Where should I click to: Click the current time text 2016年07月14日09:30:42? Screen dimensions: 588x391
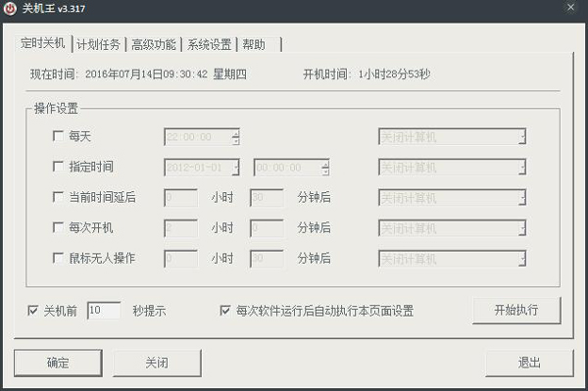[x=146, y=74]
